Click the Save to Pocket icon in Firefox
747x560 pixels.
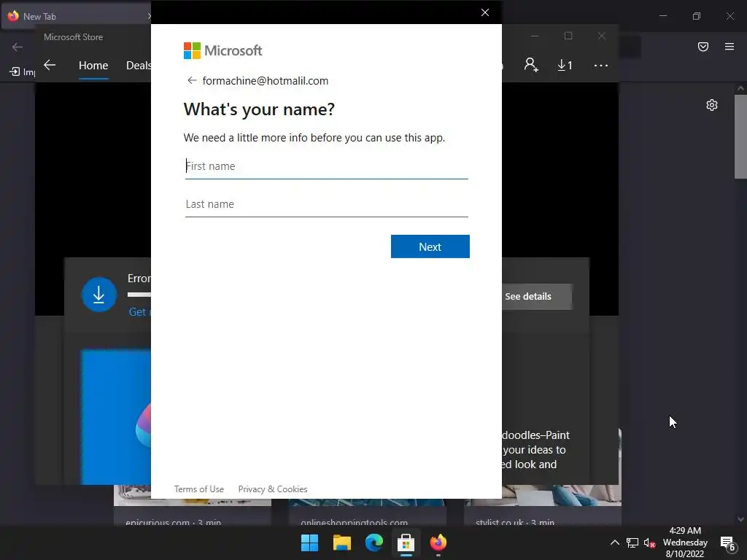click(x=703, y=46)
